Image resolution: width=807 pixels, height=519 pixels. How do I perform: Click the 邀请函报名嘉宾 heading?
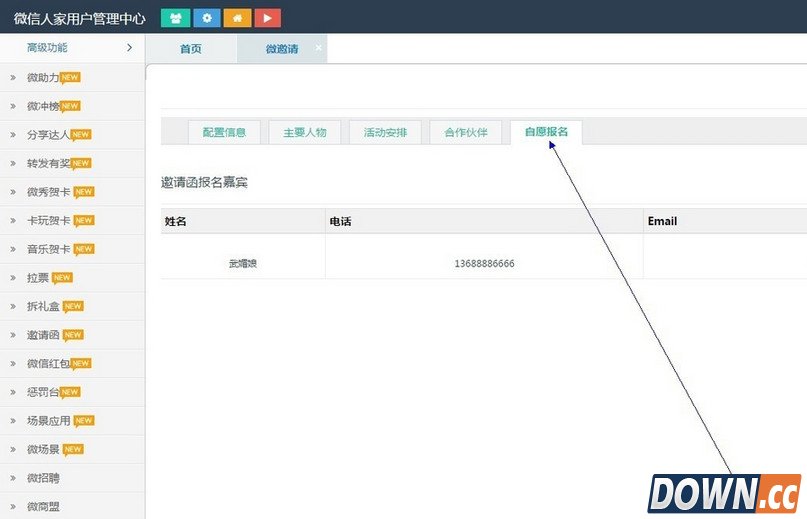(204, 182)
